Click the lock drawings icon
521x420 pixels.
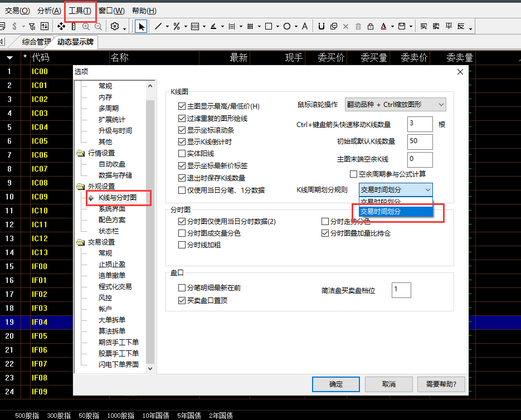coord(371,27)
